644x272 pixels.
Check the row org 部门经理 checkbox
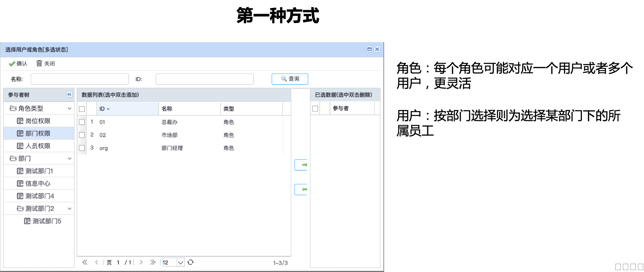pyautogui.click(x=82, y=148)
